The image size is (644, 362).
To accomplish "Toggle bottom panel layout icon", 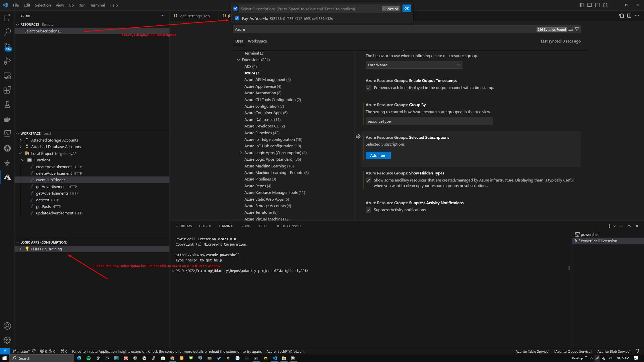I will [x=589, y=5].
